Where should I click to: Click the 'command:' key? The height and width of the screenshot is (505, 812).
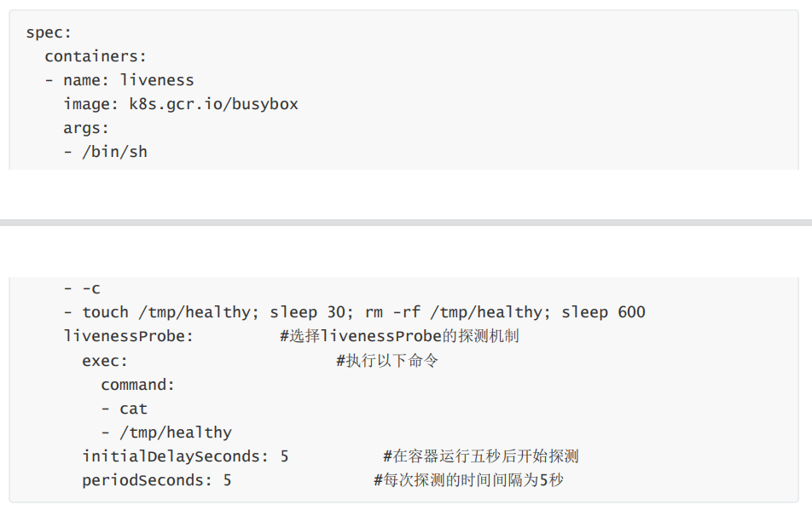pyautogui.click(x=138, y=385)
